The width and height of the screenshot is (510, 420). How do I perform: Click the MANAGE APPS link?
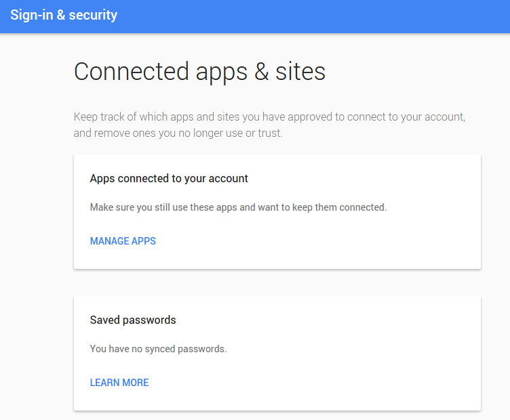(x=123, y=241)
